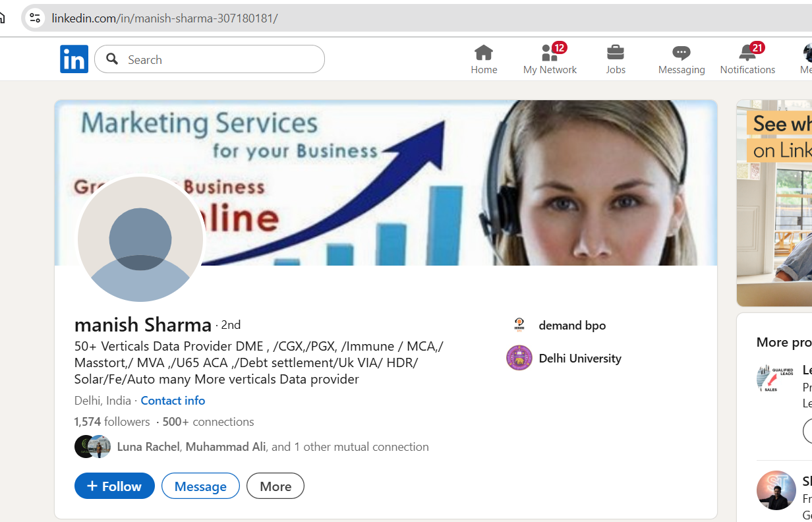Click the Delhi University crest icon

point(519,358)
